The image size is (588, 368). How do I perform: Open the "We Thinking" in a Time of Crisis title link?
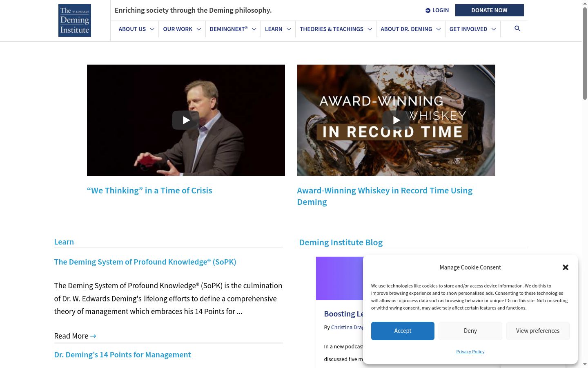point(149,191)
